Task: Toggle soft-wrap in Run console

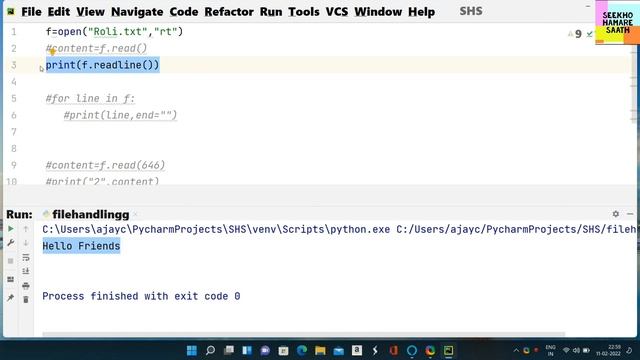Action: 26,257
